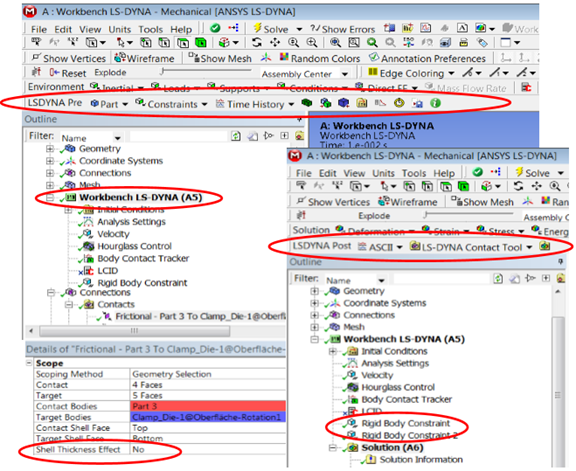Open the Tools menu in the Post window
The width and height of the screenshot is (576, 471).
pyautogui.click(x=414, y=173)
